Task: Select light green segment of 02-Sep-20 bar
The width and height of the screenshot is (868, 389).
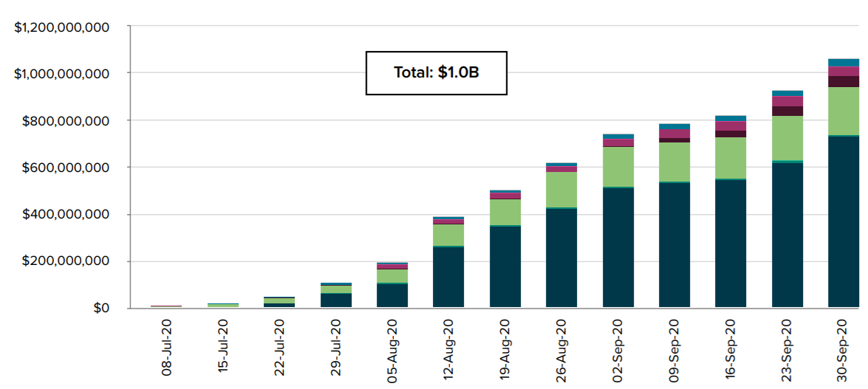Action: click(x=618, y=167)
